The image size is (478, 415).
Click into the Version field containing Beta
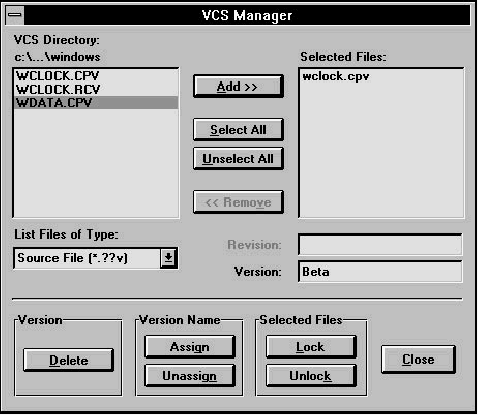point(380,272)
